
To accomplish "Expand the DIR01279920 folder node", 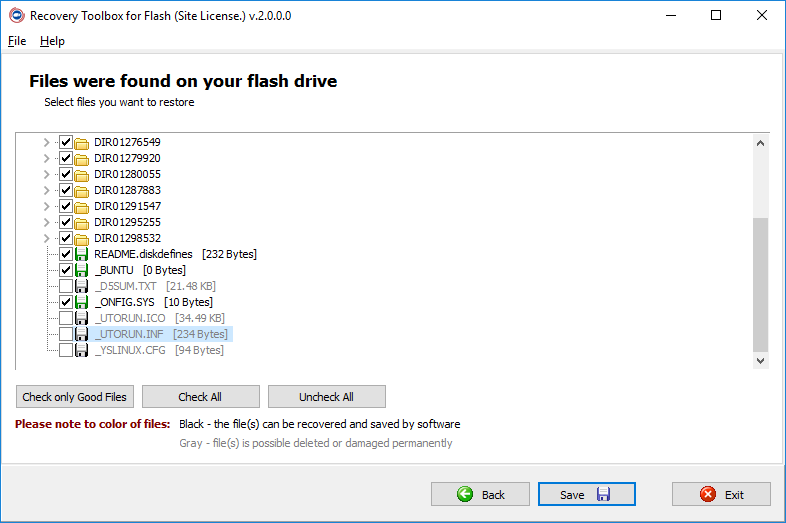I will (x=47, y=158).
